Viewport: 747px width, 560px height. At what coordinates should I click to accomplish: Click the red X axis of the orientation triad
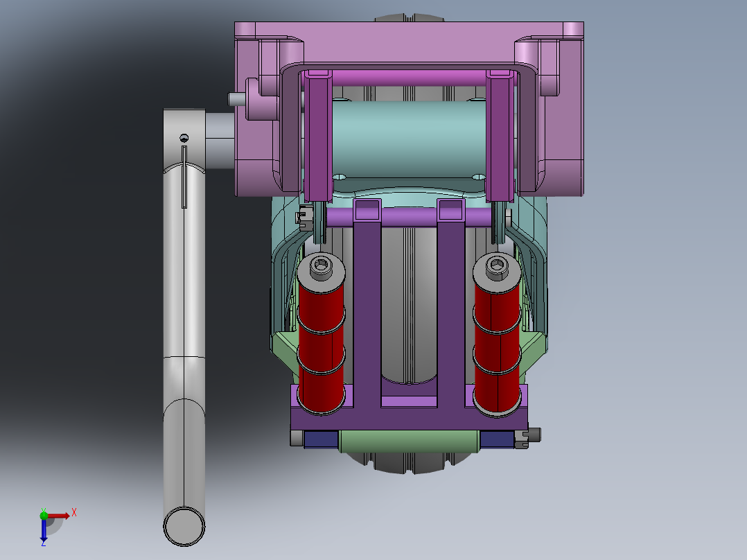[58, 516]
